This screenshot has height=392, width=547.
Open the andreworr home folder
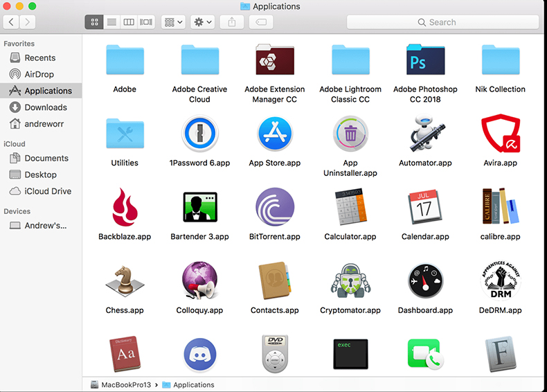point(41,124)
